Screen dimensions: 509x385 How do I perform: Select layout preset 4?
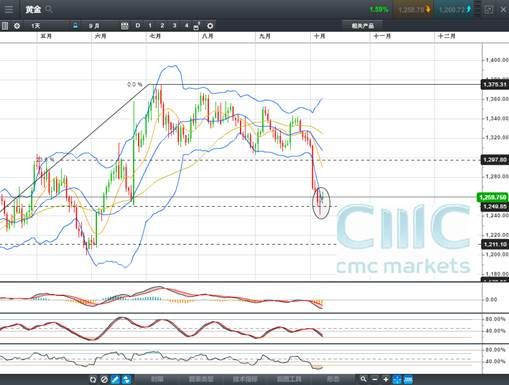click(x=186, y=26)
